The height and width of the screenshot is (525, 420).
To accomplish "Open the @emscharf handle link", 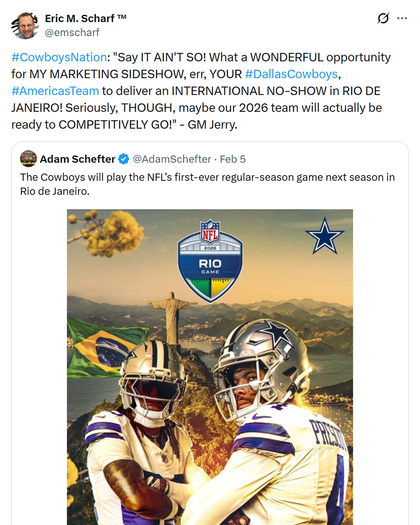I will [x=72, y=32].
